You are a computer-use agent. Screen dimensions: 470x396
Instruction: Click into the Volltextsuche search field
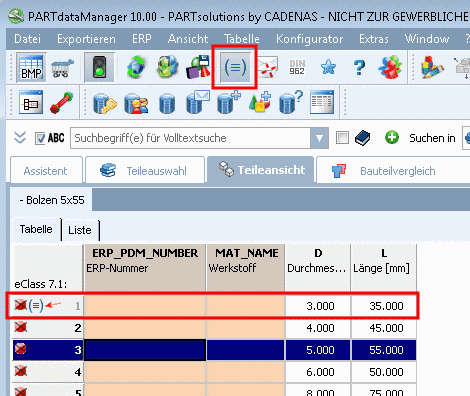[x=190, y=138]
